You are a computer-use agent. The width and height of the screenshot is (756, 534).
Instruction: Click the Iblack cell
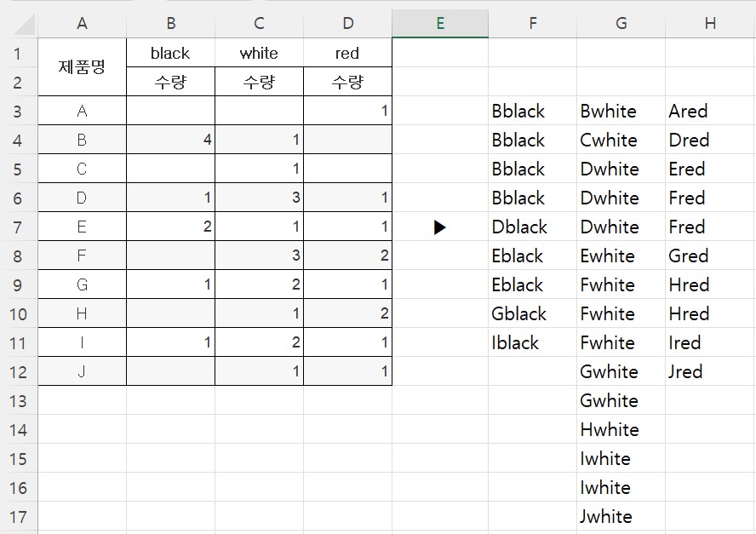533,342
